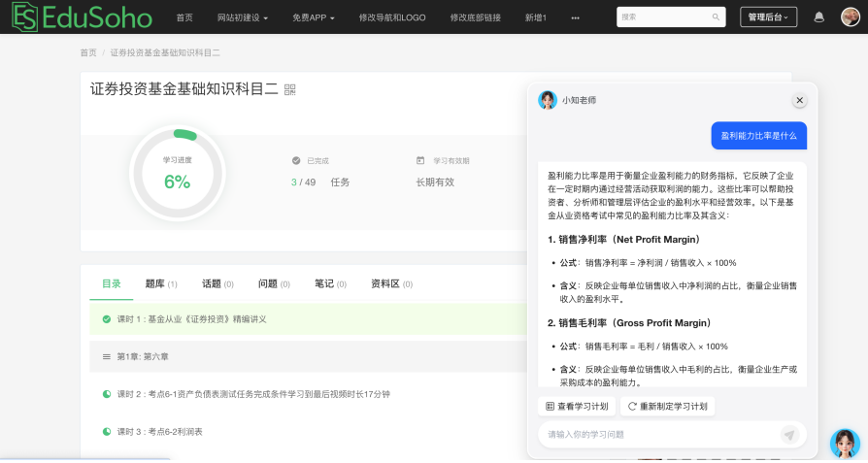Screen dimensions: 868x463
Task: Click the 查看学习计划 button
Action: (577, 407)
